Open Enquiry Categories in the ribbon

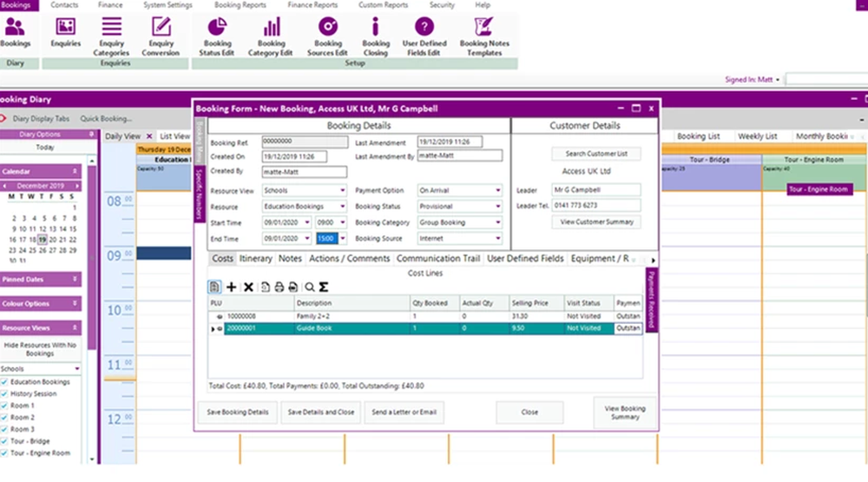coord(111,36)
